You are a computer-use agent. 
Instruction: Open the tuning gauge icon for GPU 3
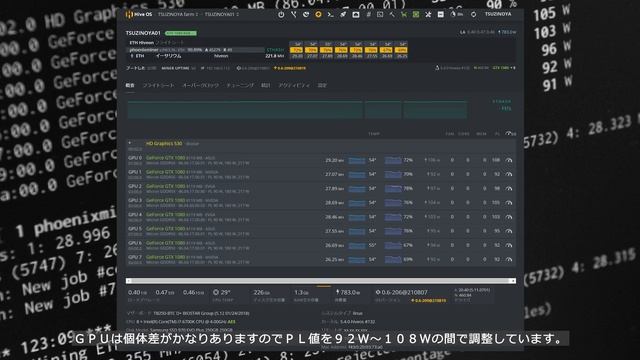(x=509, y=203)
